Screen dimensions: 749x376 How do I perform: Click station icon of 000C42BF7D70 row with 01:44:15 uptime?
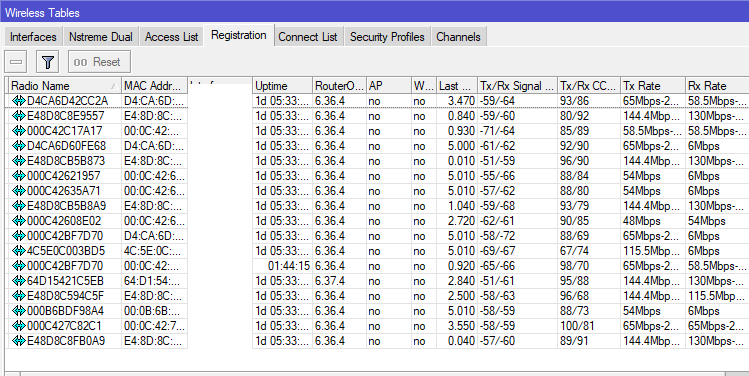click(19, 266)
